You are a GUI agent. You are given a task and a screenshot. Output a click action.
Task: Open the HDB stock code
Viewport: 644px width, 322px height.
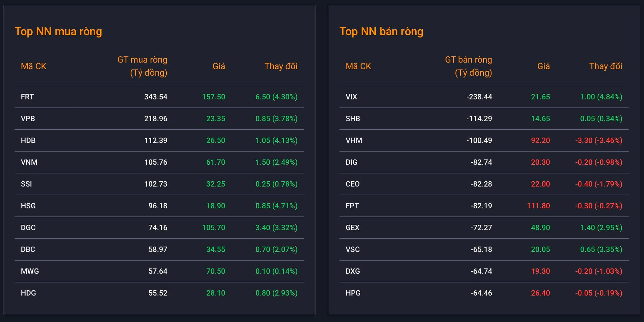pyautogui.click(x=28, y=140)
